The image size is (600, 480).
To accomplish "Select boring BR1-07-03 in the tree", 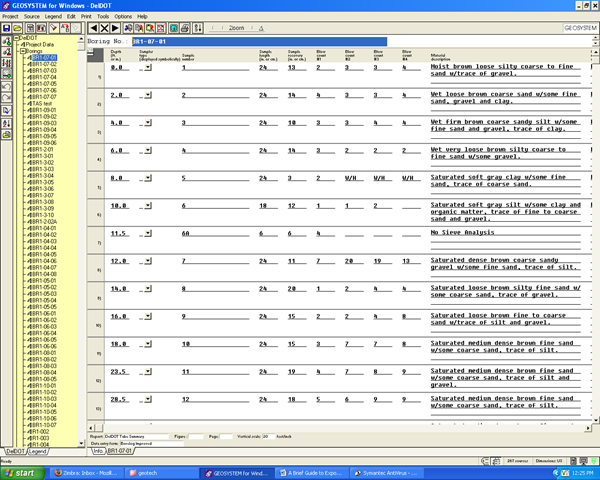I will (x=44, y=70).
